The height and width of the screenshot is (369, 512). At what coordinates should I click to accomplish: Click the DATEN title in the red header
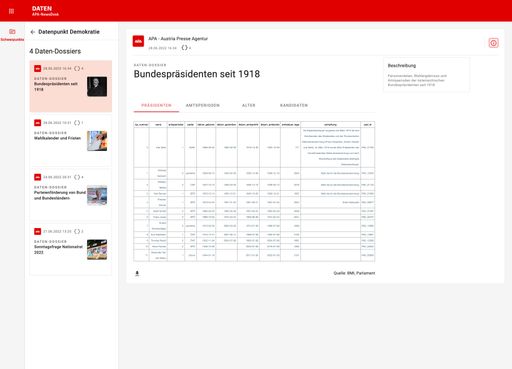(42, 9)
